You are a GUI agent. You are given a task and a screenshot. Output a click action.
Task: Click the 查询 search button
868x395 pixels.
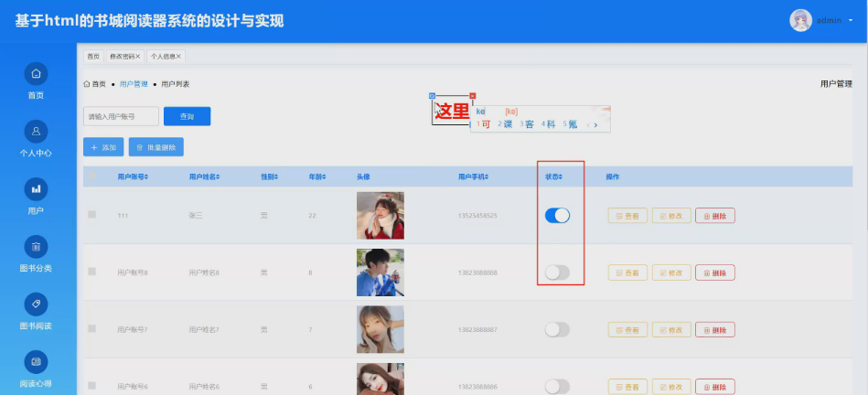tap(188, 116)
